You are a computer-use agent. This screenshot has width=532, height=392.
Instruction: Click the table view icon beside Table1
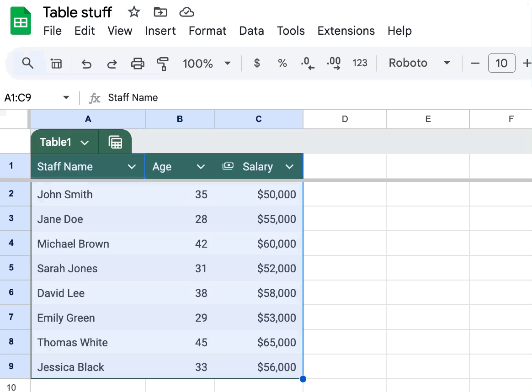pos(115,143)
